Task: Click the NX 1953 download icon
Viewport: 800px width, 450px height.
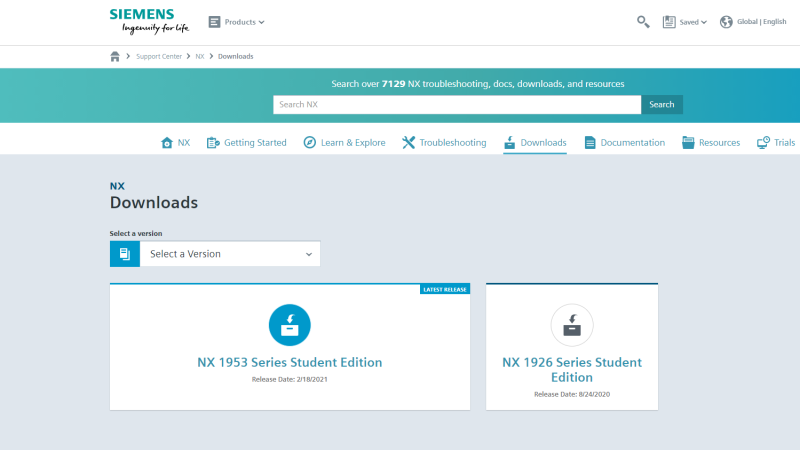Action: [x=289, y=325]
